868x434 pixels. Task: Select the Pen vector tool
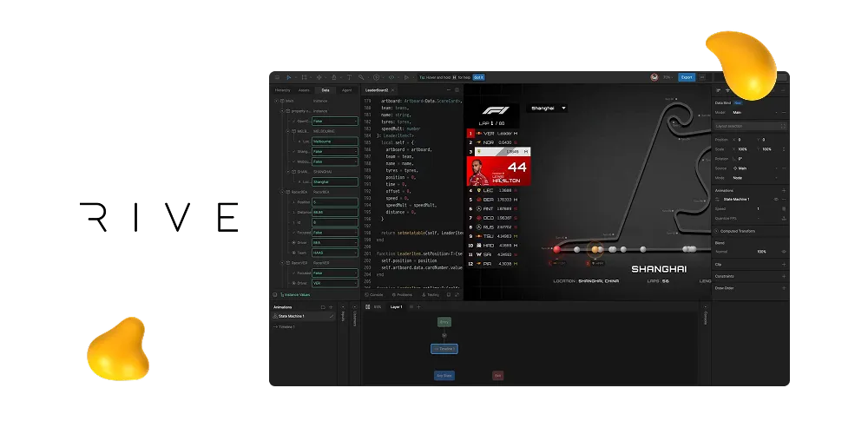pyautogui.click(x=319, y=77)
